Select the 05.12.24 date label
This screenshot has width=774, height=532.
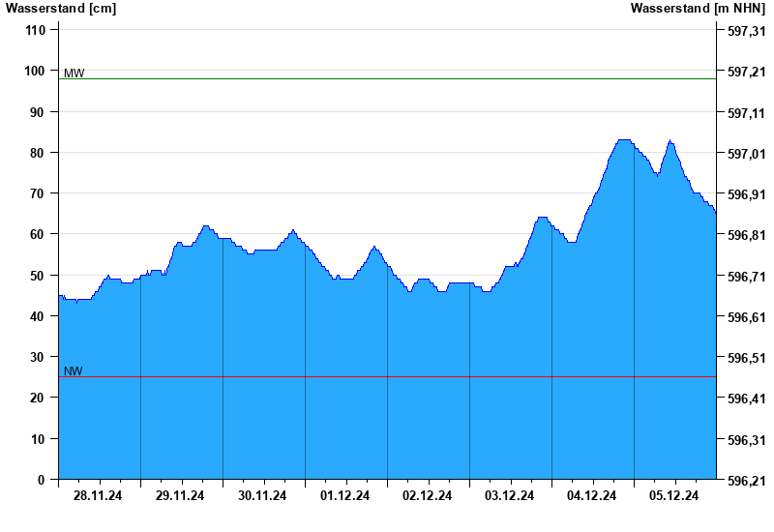pyautogui.click(x=673, y=495)
